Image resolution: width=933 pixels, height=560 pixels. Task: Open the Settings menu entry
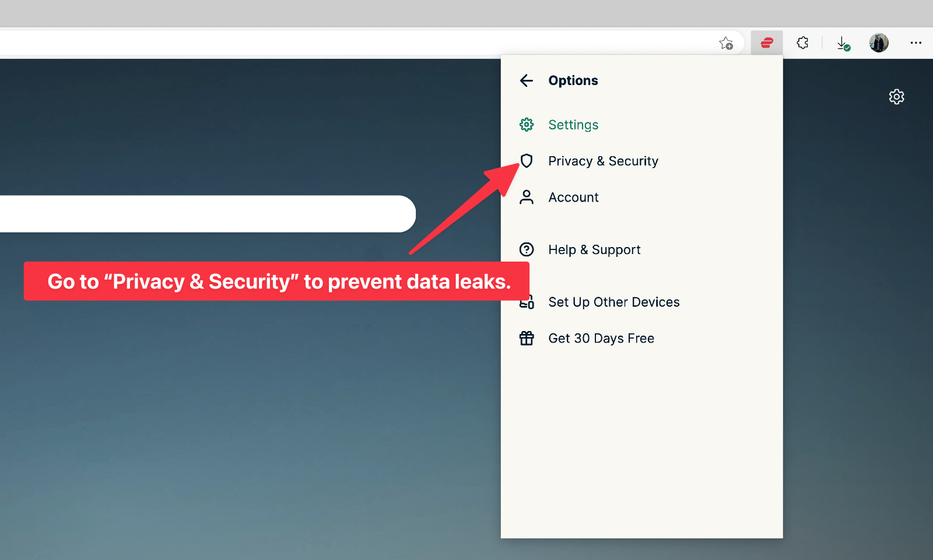click(x=573, y=125)
